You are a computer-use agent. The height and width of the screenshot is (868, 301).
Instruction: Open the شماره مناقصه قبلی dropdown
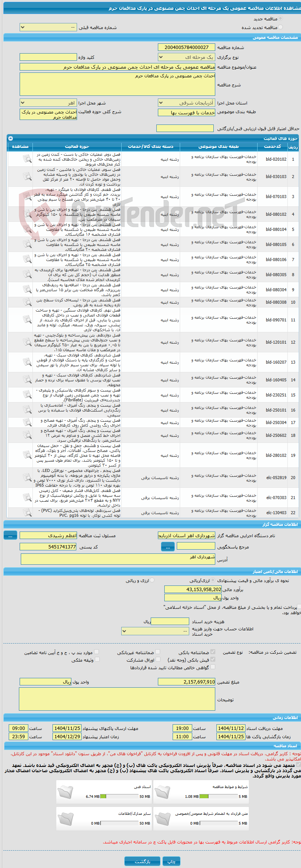point(48,28)
